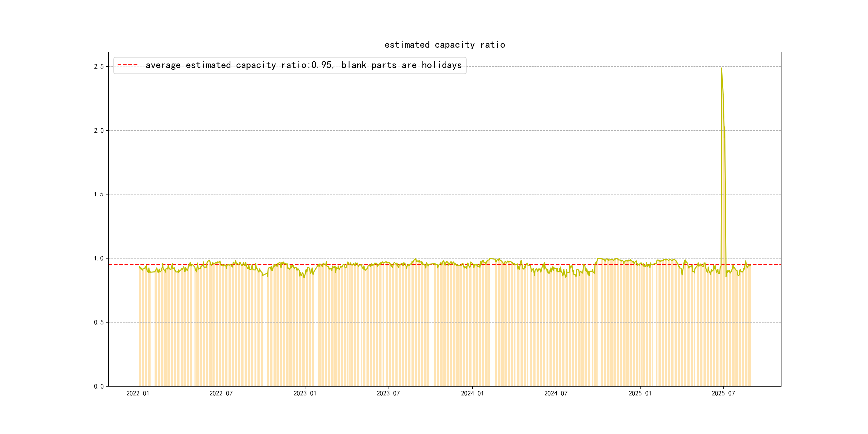Select the 2025-07 x-axis label

(x=723, y=393)
